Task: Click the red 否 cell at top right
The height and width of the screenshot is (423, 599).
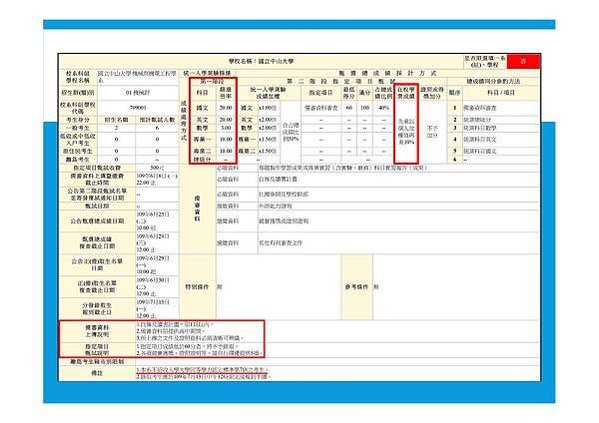Action: coord(523,62)
